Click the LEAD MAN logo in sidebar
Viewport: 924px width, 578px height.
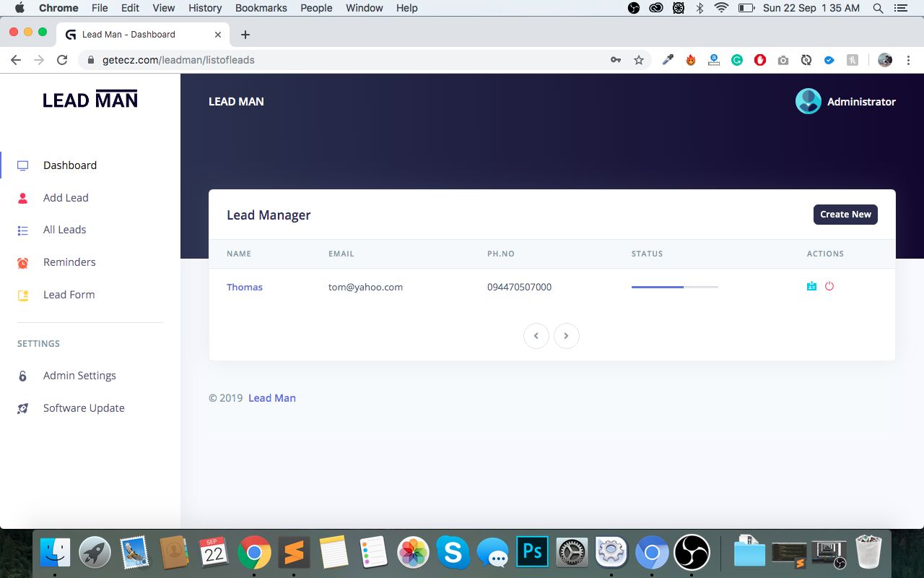tap(90, 100)
